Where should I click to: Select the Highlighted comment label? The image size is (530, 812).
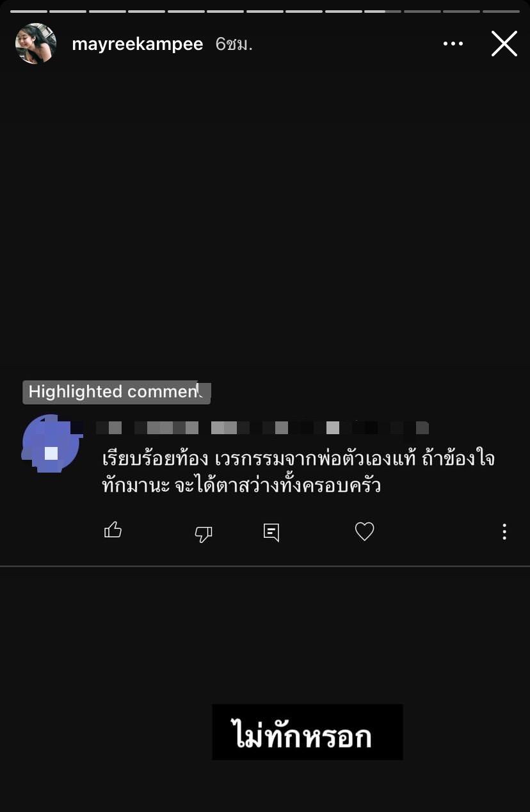click(x=116, y=392)
